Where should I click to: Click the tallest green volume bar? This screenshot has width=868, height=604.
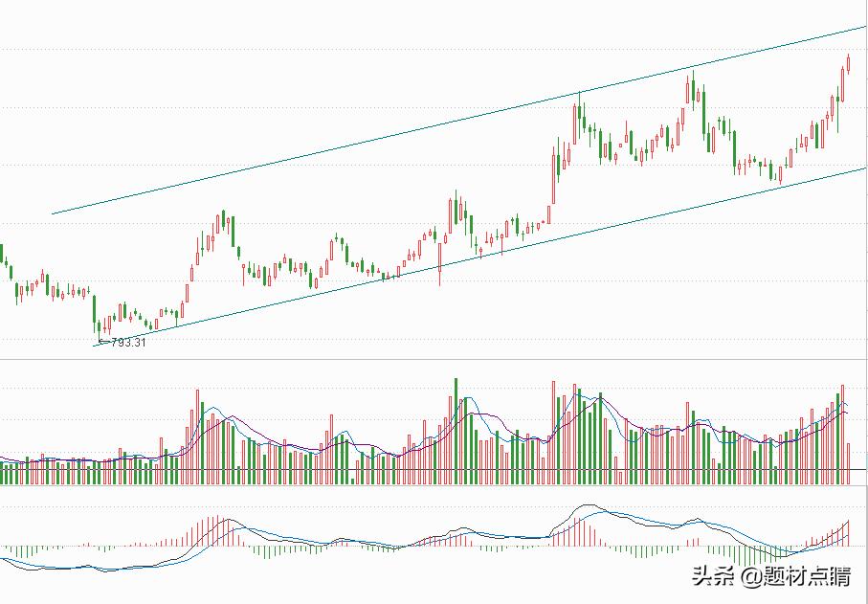(x=456, y=432)
